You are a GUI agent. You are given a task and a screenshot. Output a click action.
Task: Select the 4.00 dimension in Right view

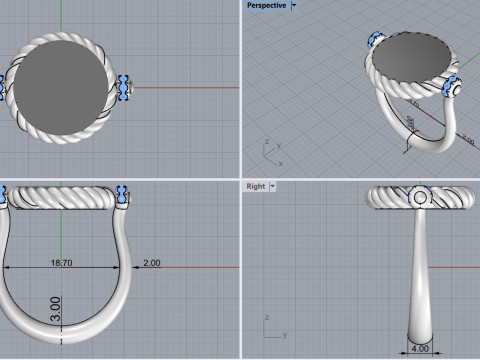click(420, 349)
